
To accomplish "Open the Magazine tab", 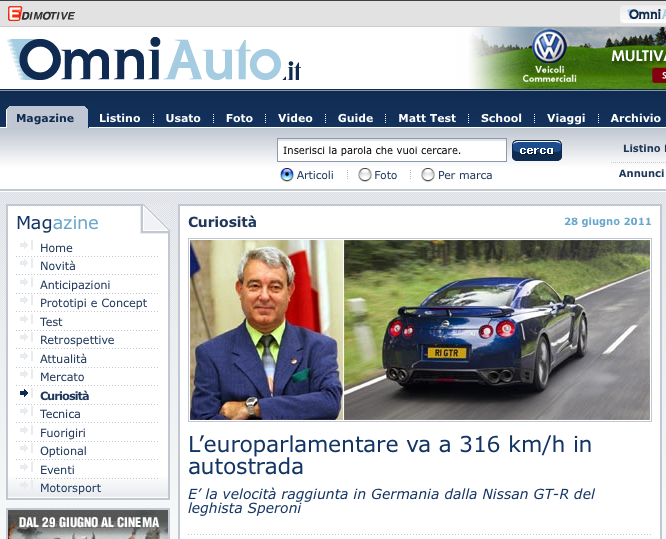I will point(45,118).
